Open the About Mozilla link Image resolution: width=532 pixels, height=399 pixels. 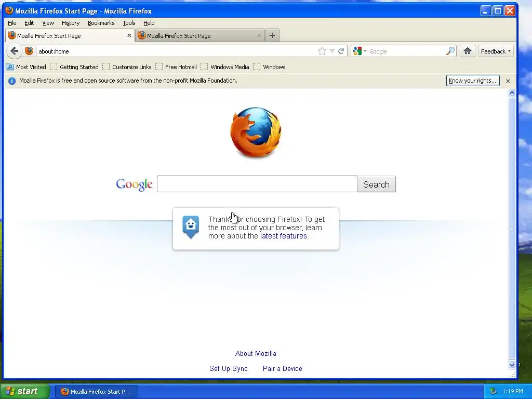click(256, 353)
